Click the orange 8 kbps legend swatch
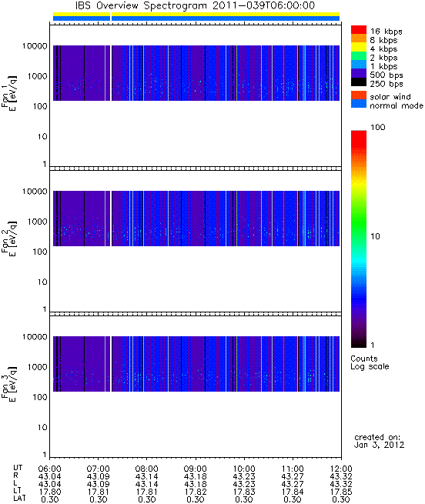 (x=359, y=38)
